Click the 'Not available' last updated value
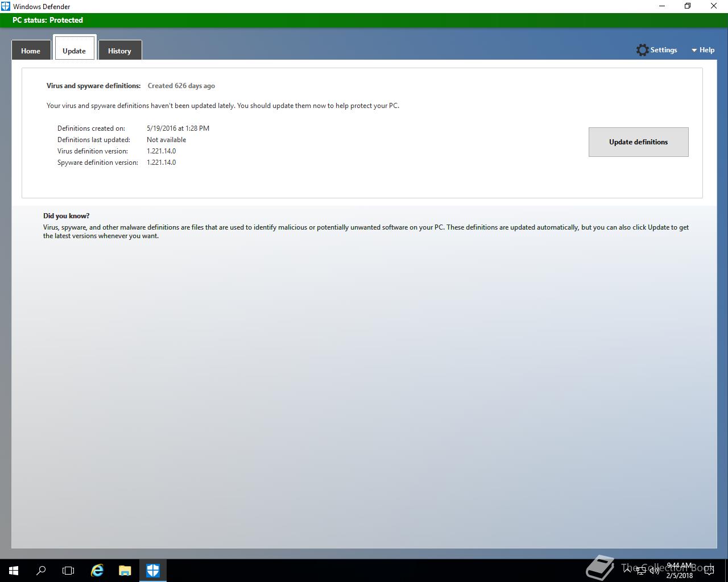The image size is (728, 582). 166,140
